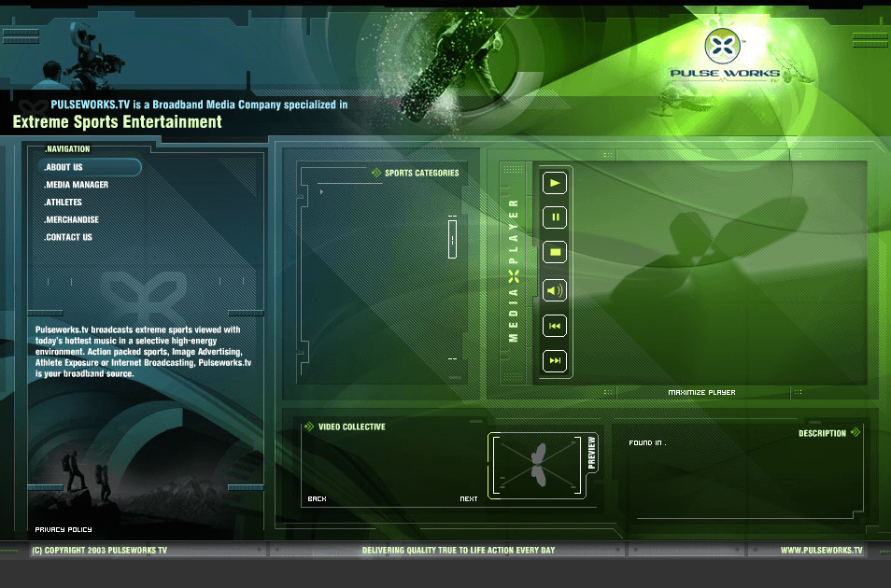This screenshot has width=891, height=588.
Task: Click the Sports Categories scrollbar handle
Action: [x=452, y=239]
